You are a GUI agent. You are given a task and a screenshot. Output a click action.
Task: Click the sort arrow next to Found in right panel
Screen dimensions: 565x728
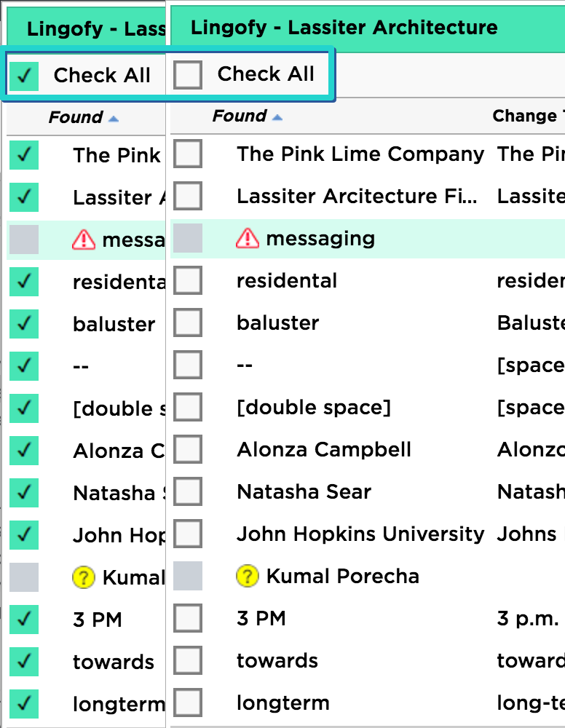click(x=277, y=117)
